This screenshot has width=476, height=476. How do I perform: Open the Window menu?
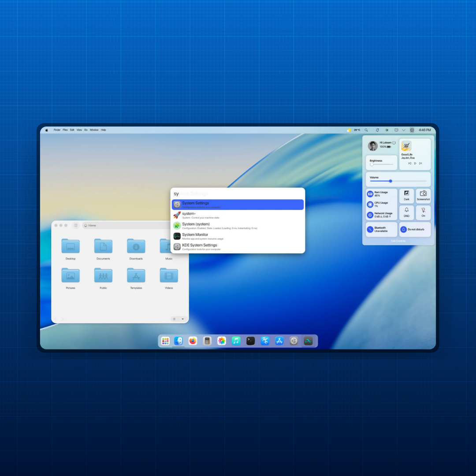coord(94,130)
